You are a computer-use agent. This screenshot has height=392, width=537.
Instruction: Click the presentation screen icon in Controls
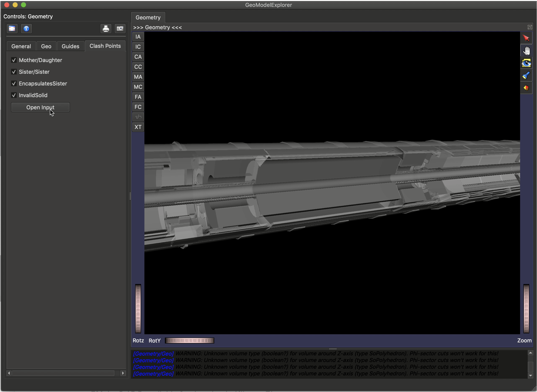pos(12,29)
